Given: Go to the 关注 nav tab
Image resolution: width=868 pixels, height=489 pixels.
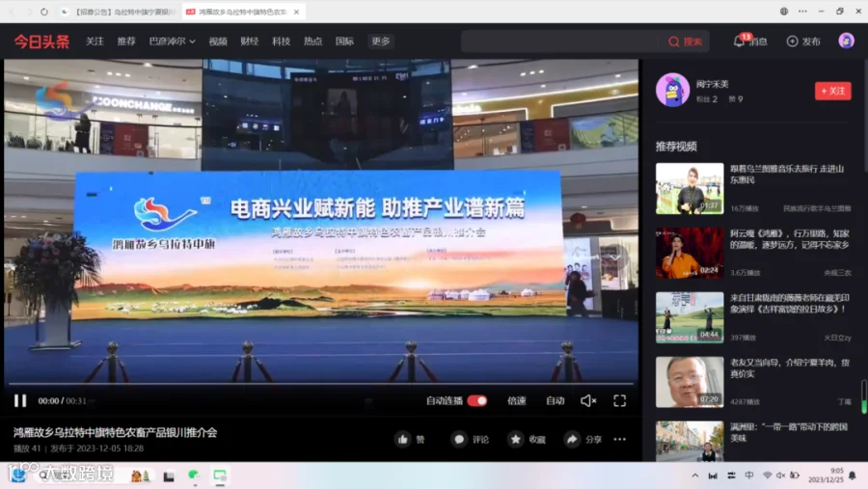Looking at the screenshot, I should tap(95, 41).
